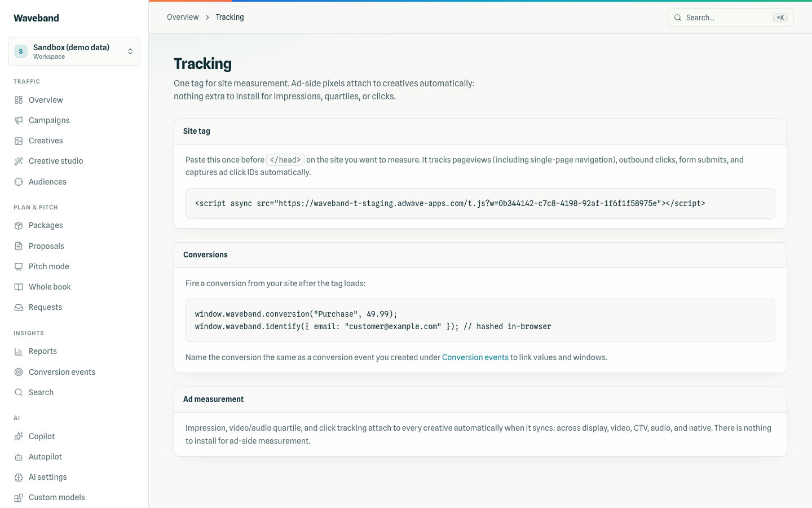Click the conversion JavaScript code snippet
Screen dimensions: 812x508
tap(480, 320)
